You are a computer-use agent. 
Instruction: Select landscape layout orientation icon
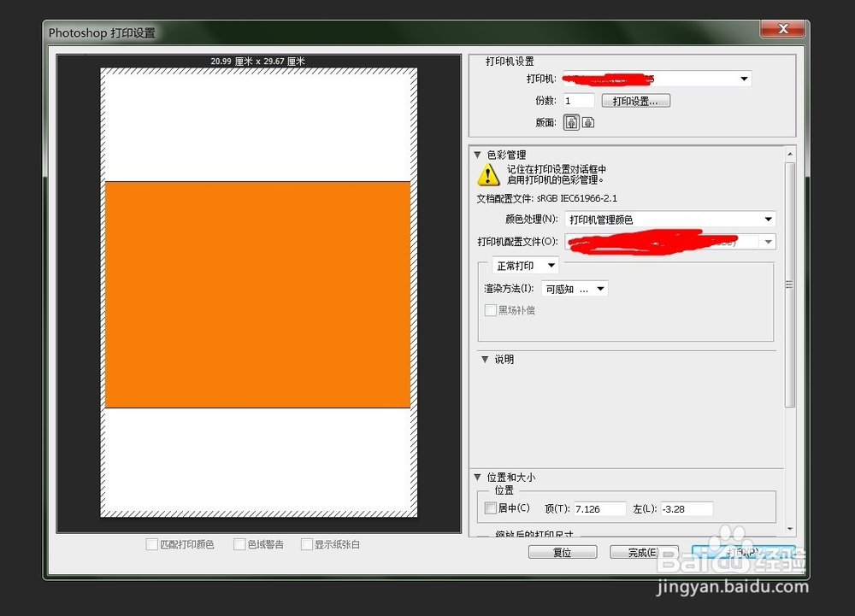point(588,122)
